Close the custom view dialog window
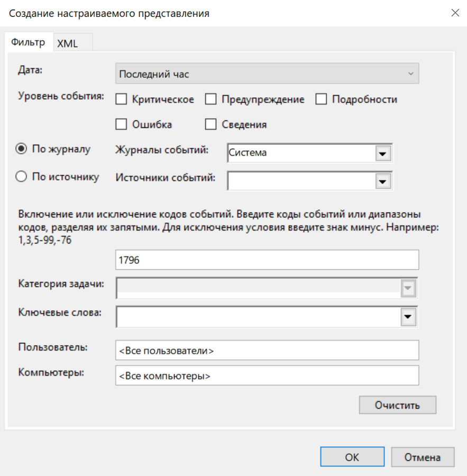The width and height of the screenshot is (467, 476). (454, 13)
